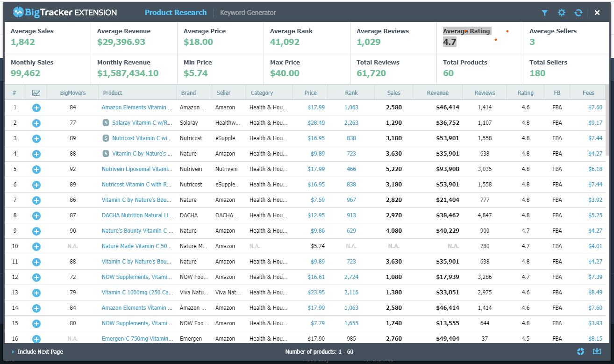The height and width of the screenshot is (364, 614).
Task: Expand Include Next Page option
Action: point(37,352)
